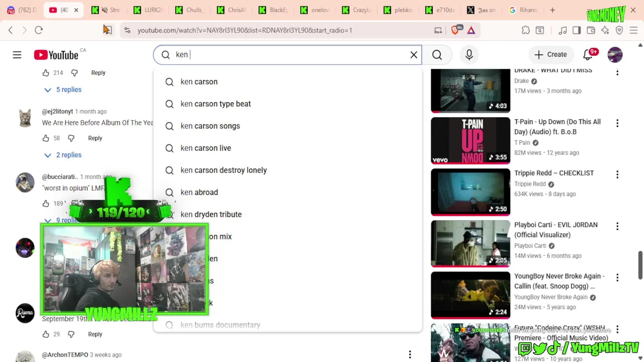Switch to the Rihanna Google tab
The image size is (644, 362).
(x=523, y=10)
